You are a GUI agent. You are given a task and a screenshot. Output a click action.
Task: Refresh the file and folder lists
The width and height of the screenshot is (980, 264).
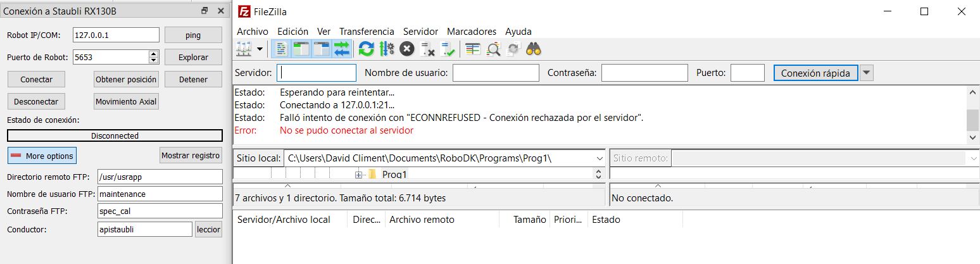click(x=366, y=49)
